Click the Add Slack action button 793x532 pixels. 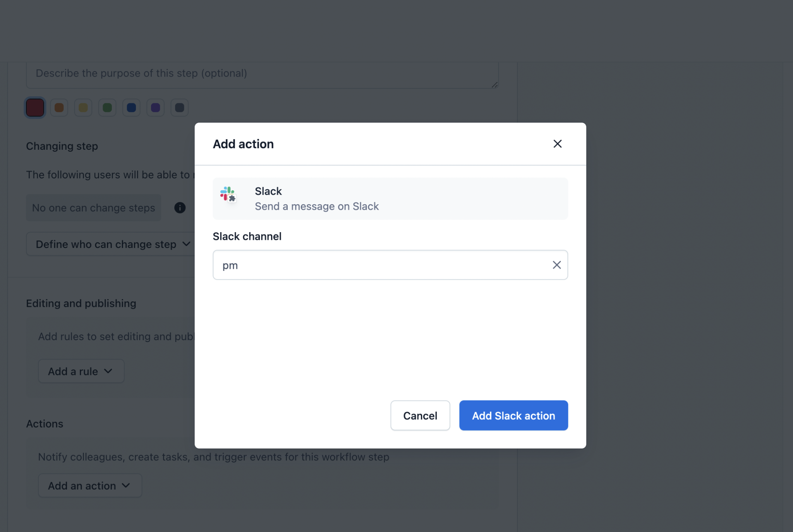click(514, 415)
